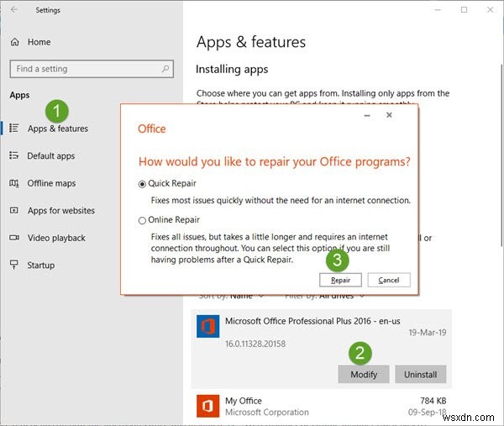Click the Settings window vertical scrollbar

(x=501, y=156)
